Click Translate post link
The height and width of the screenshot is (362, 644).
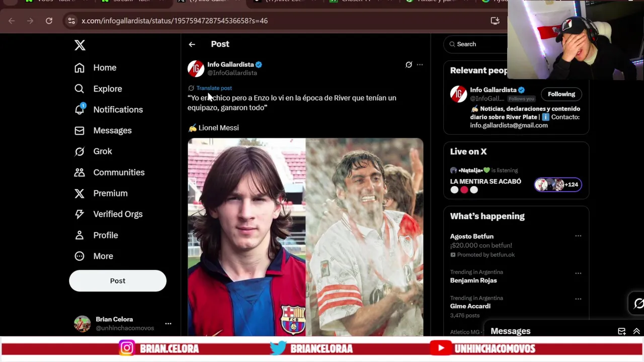click(214, 88)
